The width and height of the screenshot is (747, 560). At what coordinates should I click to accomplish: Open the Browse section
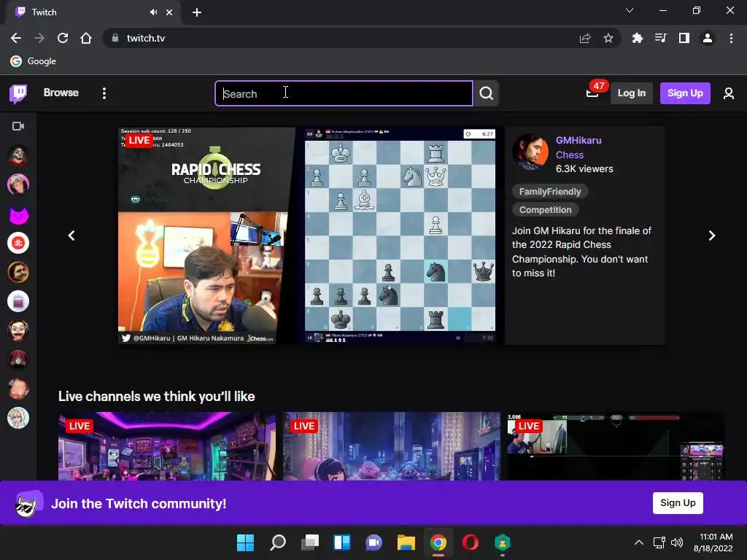61,93
